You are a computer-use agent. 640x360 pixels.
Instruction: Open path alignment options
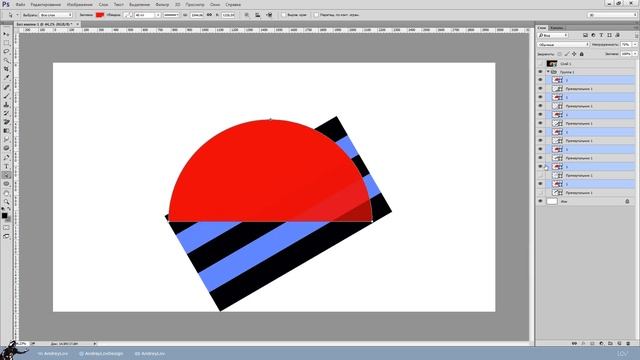coord(258,15)
